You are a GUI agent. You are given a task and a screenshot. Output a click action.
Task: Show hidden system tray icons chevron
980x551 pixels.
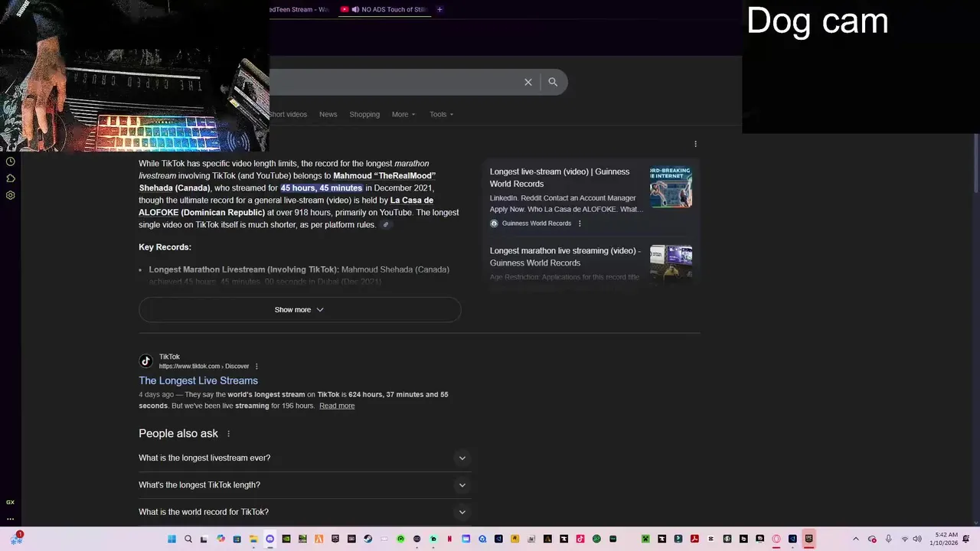tap(856, 539)
